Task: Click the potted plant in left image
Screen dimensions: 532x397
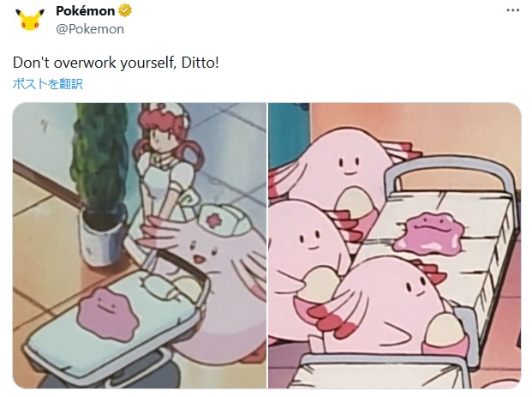Action: (99, 183)
